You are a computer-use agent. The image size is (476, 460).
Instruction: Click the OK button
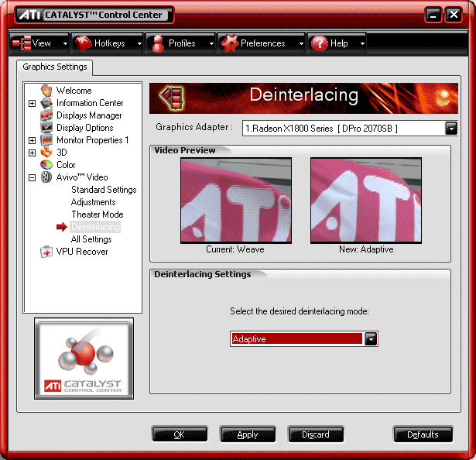[180, 434]
